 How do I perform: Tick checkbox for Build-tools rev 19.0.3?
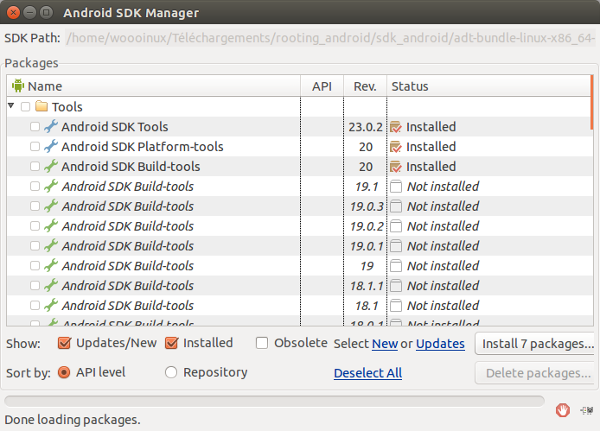pos(35,206)
